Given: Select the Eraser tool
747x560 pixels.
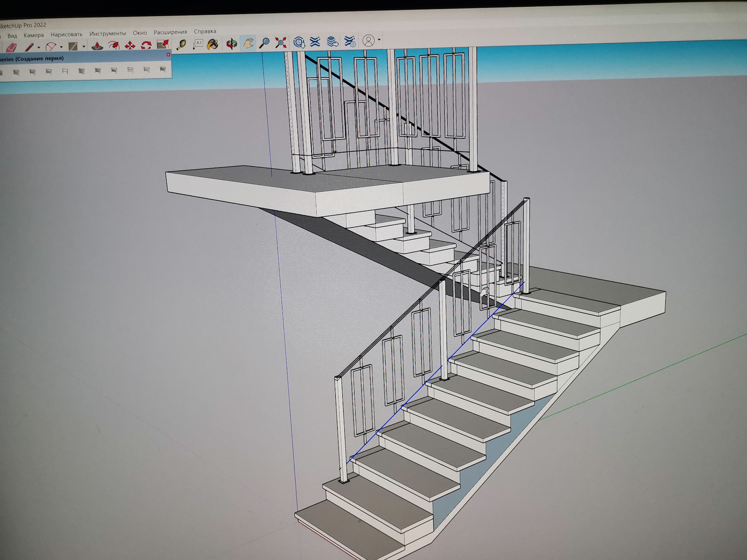Looking at the screenshot, I should pos(12,47).
